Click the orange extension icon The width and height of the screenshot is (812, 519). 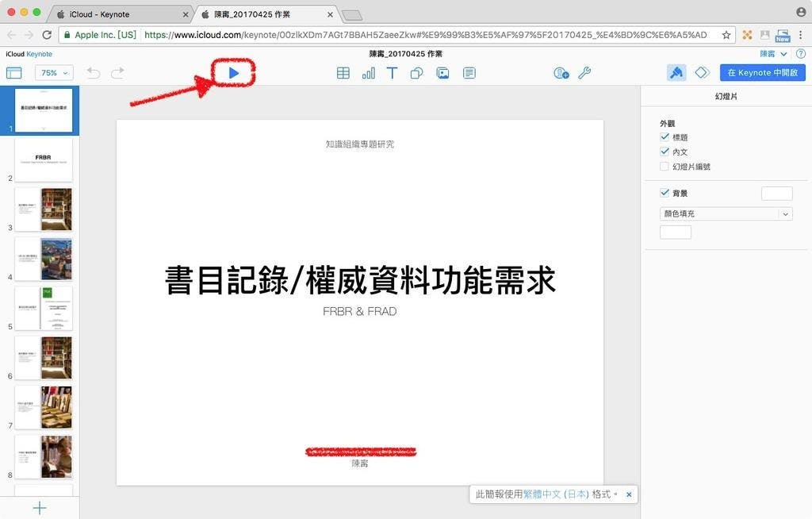tap(747, 35)
